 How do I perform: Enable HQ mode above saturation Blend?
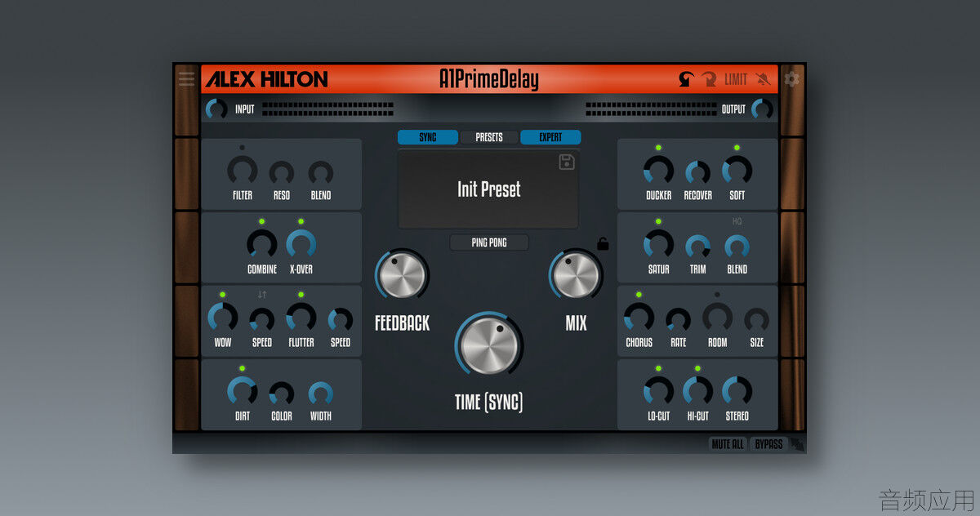click(x=737, y=221)
